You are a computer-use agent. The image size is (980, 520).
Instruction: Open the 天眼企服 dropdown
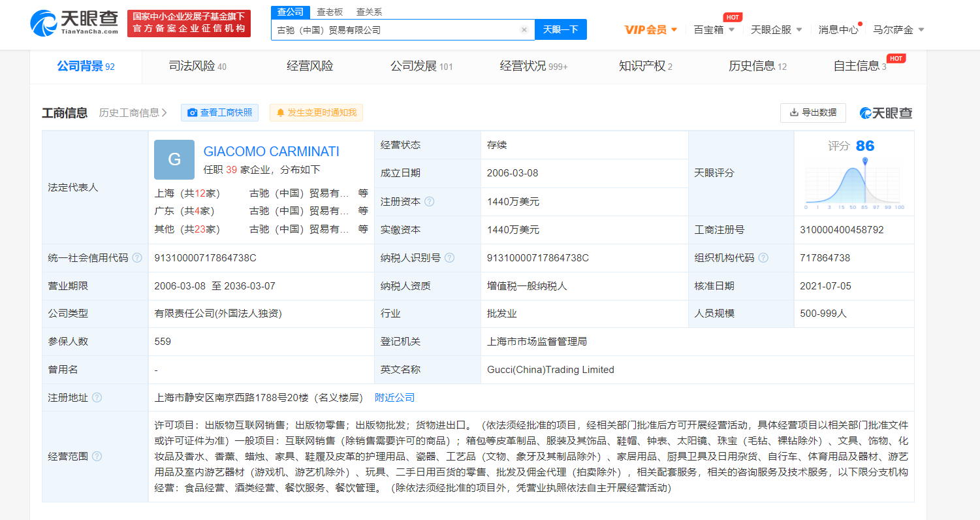(x=776, y=29)
